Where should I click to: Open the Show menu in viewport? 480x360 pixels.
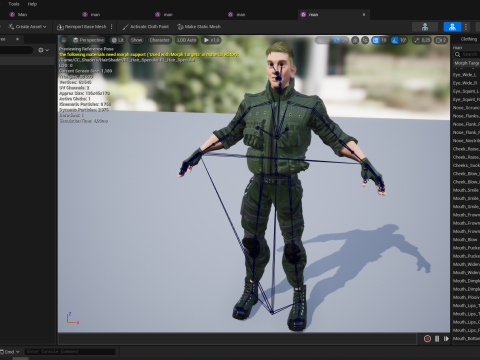pyautogui.click(x=136, y=40)
